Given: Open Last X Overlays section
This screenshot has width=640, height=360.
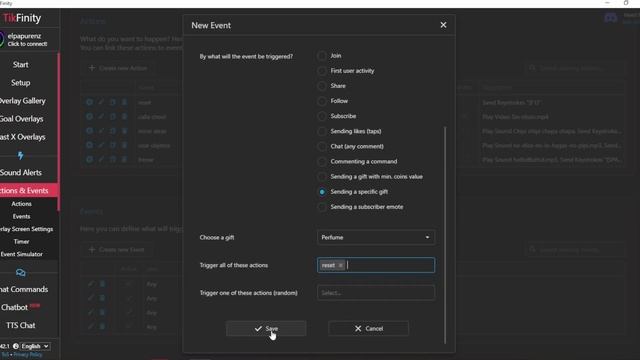Looking at the screenshot, I should tap(22, 137).
